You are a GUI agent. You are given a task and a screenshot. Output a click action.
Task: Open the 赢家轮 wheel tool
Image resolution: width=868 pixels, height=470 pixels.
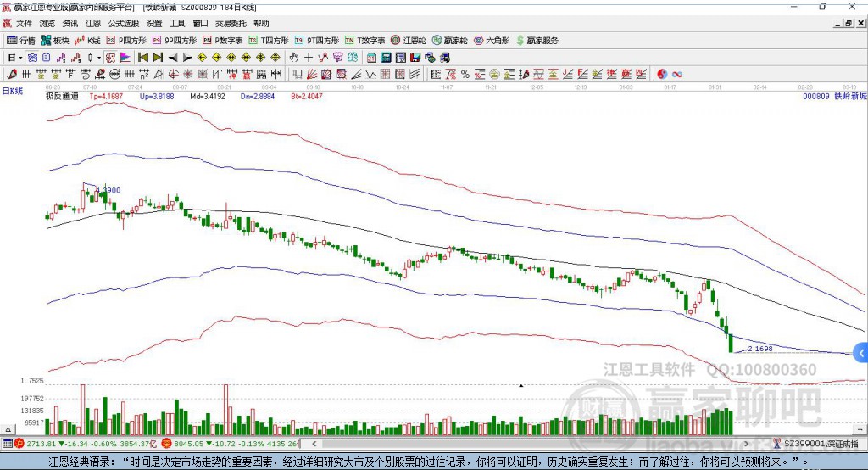coord(450,41)
